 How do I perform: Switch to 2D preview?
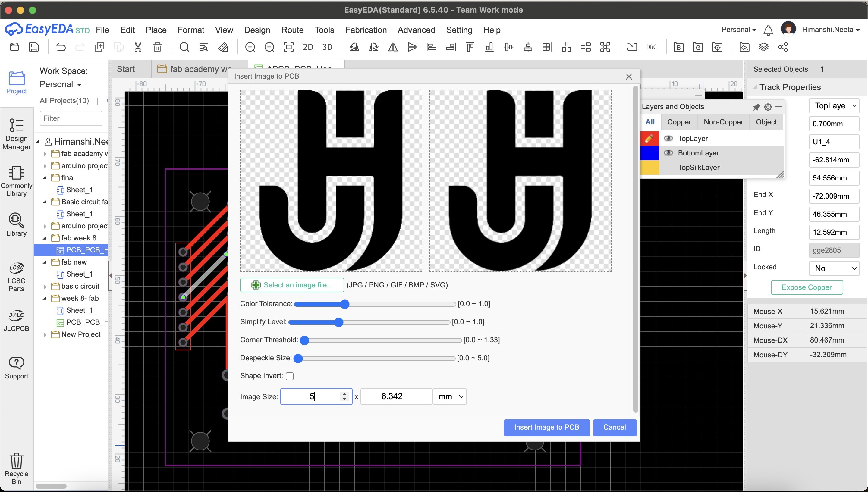click(x=308, y=47)
